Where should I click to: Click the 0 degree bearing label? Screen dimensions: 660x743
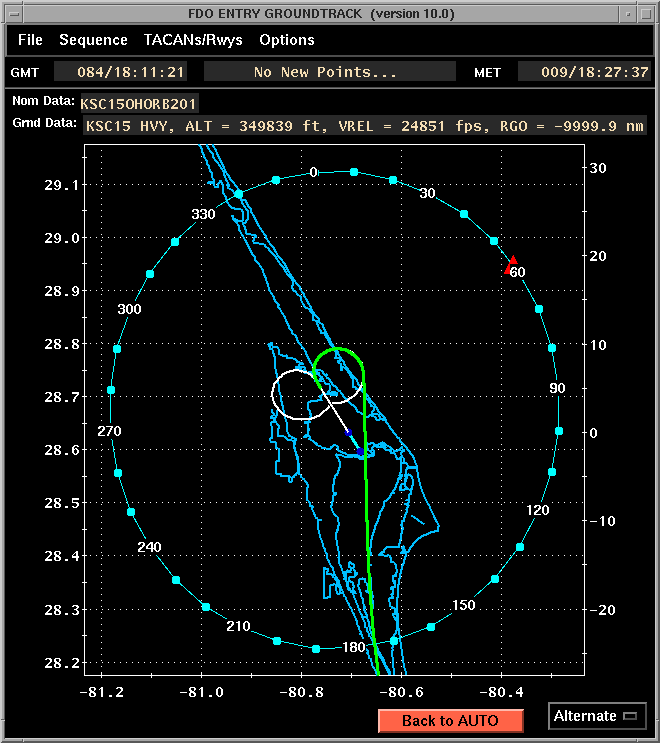click(313, 173)
